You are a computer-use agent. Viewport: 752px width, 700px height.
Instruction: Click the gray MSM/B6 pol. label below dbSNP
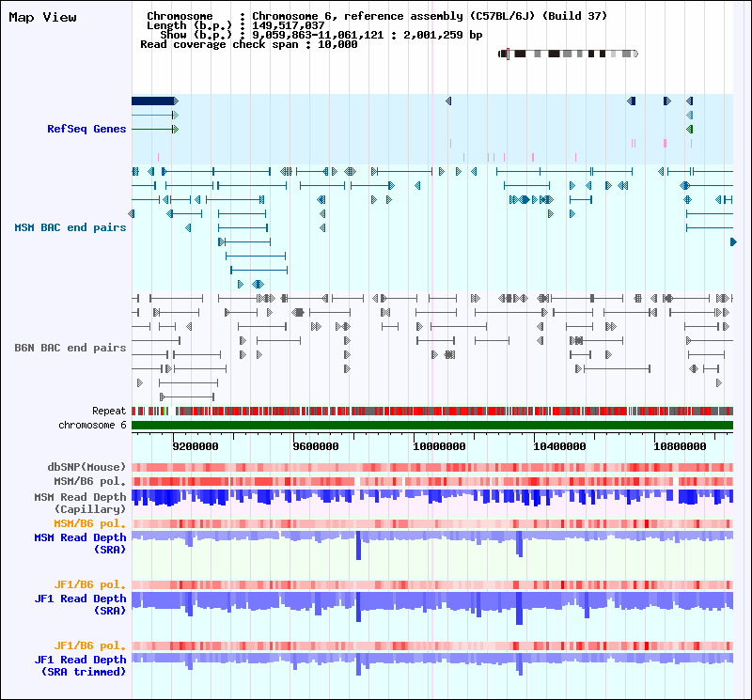[89, 481]
